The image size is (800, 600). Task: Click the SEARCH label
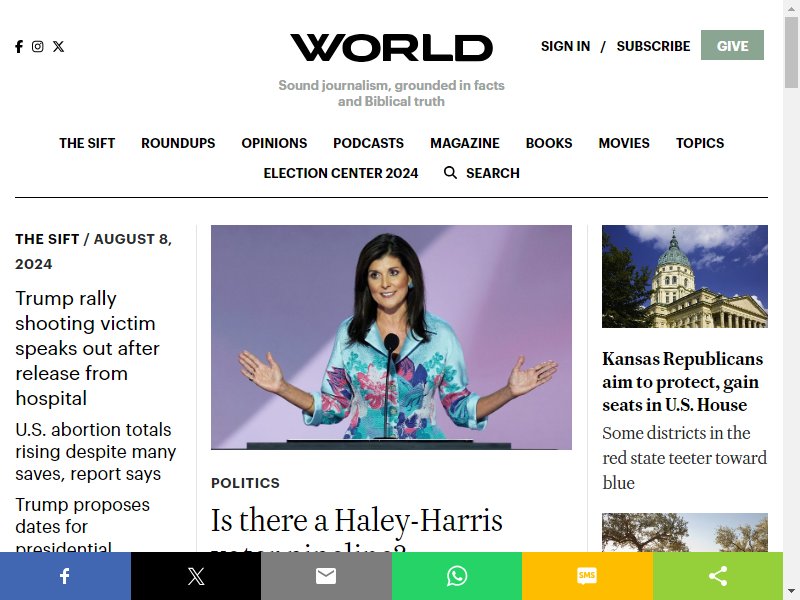pos(493,173)
